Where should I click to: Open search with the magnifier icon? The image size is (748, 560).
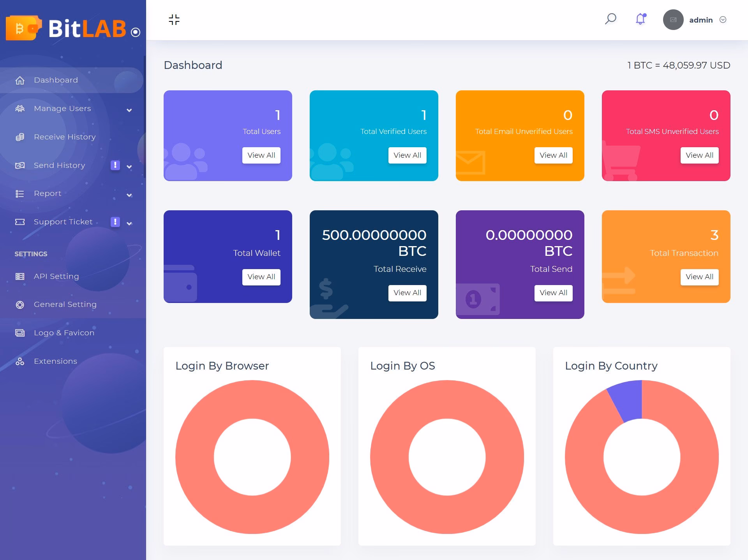pos(610,19)
